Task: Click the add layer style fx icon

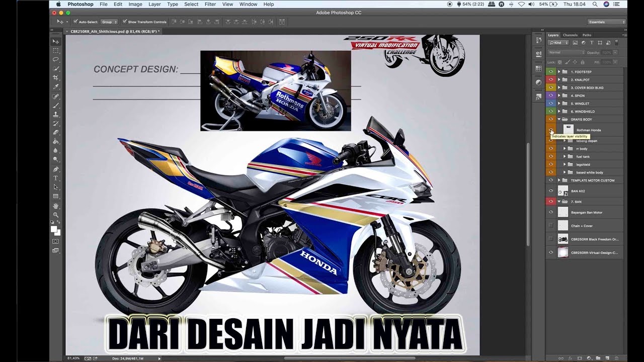Action: coord(570,357)
